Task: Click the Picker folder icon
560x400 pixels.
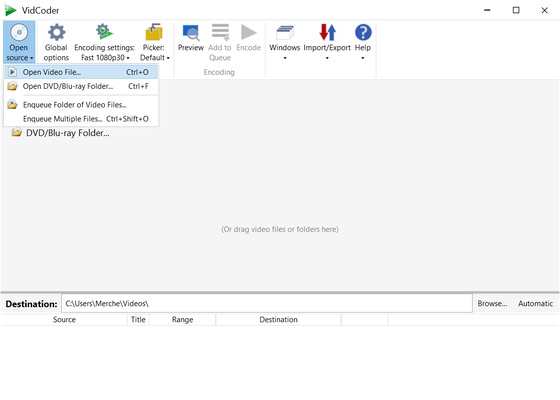Action: click(154, 32)
